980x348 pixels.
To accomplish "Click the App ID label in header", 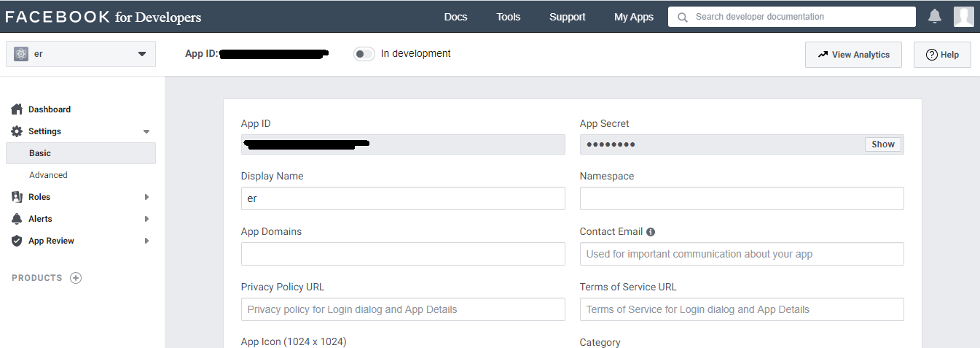I will 202,53.
